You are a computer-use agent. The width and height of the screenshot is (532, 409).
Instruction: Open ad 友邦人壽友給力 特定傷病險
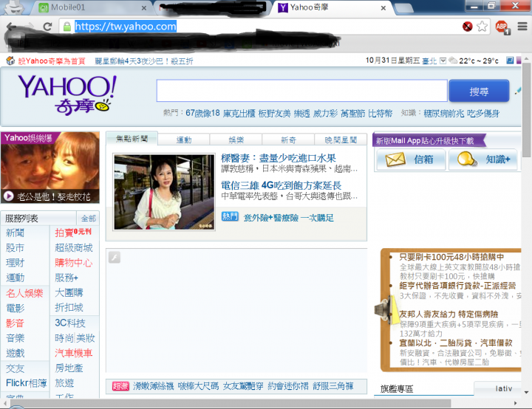coord(449,314)
